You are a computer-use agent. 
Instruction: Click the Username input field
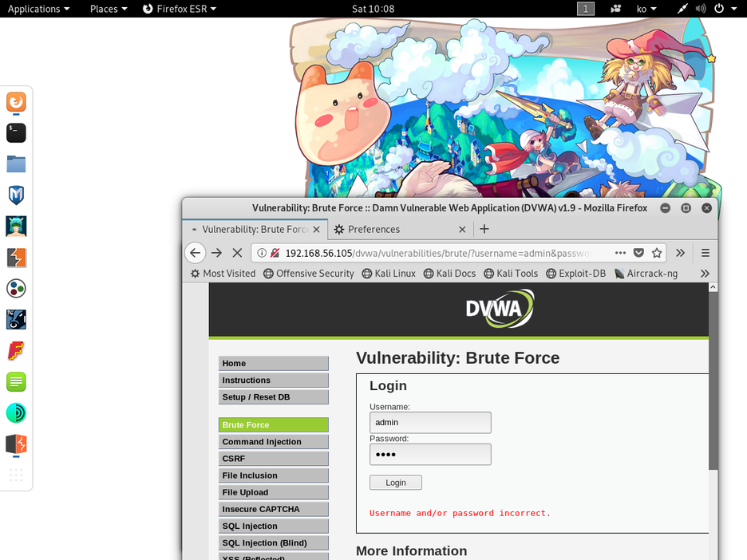pyautogui.click(x=430, y=422)
